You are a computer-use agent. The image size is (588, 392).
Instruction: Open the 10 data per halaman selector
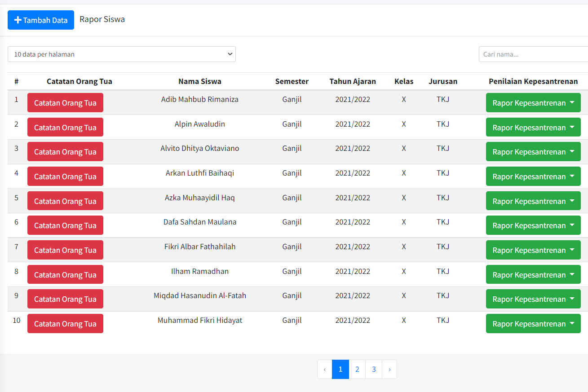click(121, 54)
